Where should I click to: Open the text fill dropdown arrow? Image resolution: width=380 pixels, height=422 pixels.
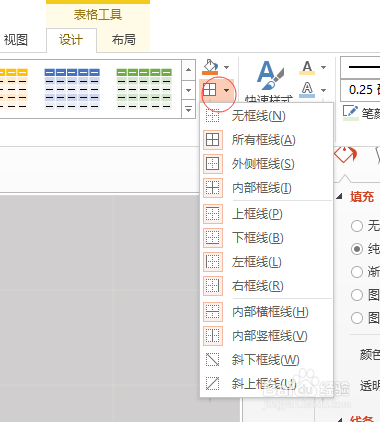323,67
